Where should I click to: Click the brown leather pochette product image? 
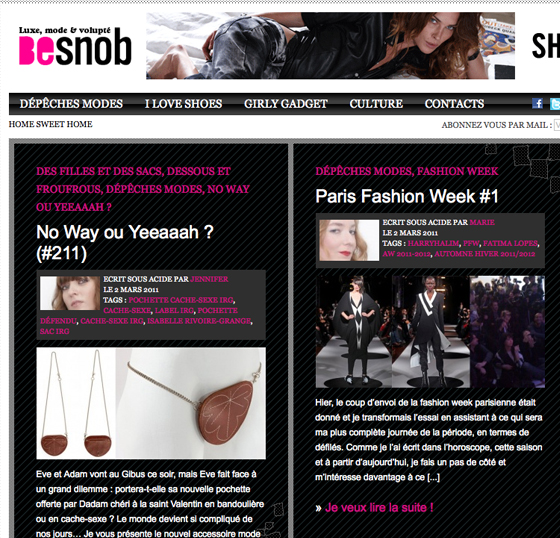[151, 403]
